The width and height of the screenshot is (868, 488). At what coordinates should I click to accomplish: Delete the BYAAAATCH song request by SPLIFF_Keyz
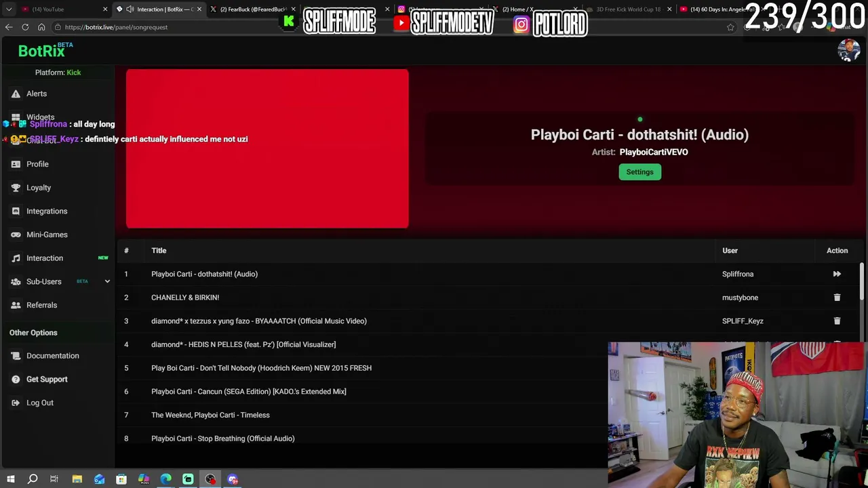(x=837, y=321)
